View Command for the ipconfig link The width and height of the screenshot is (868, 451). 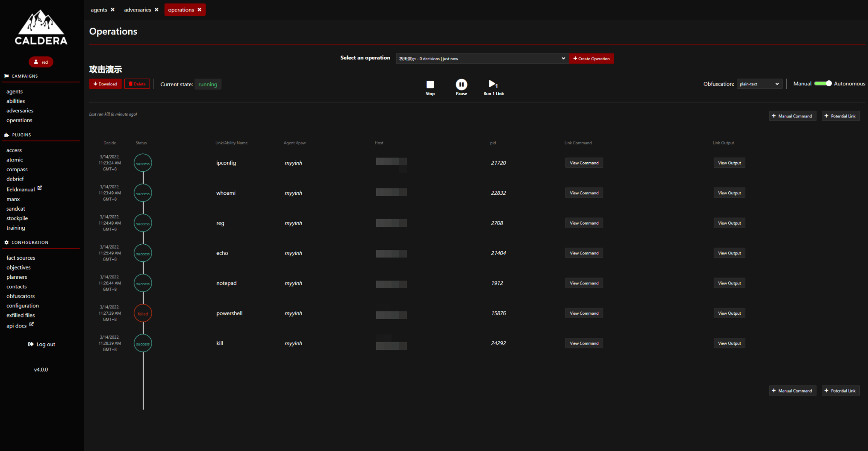584,163
